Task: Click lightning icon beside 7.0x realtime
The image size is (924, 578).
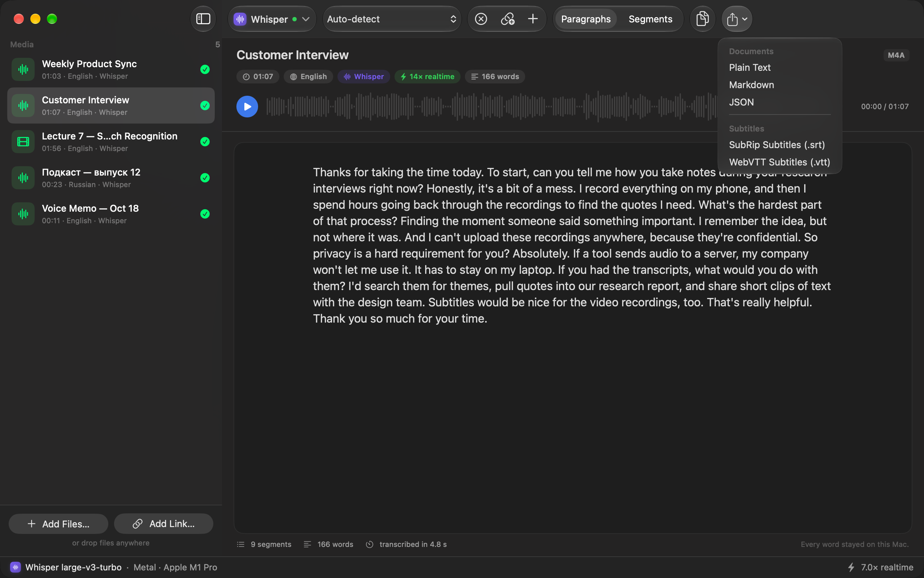Action: [851, 567]
